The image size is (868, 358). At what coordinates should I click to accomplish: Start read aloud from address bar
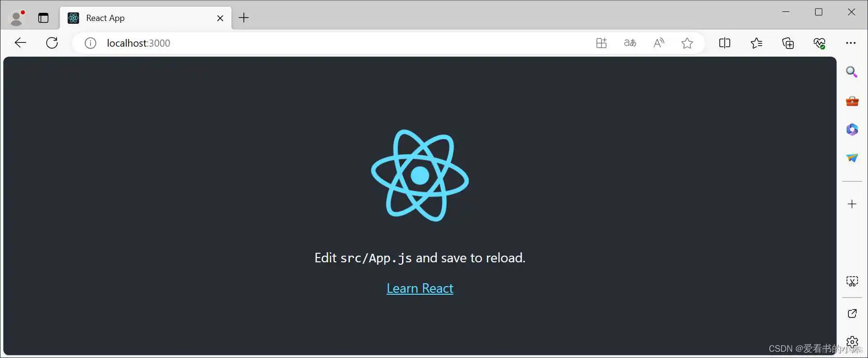pos(658,43)
